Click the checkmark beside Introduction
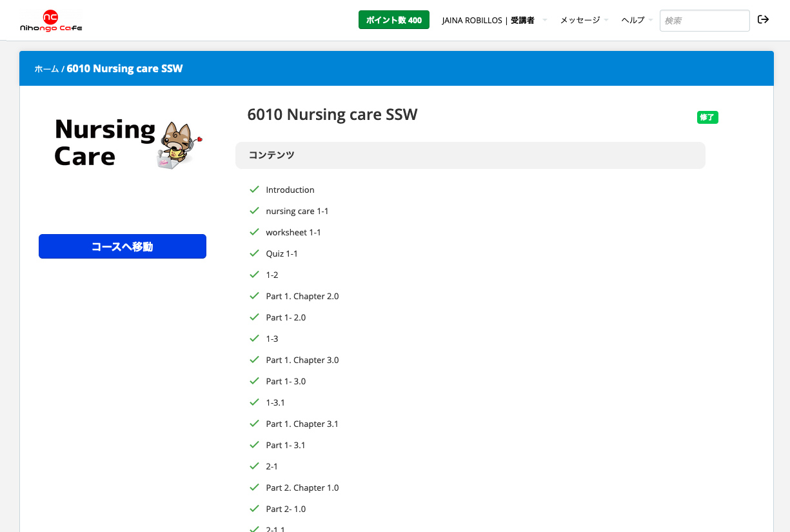Viewport: 790px width, 532px height. [254, 190]
